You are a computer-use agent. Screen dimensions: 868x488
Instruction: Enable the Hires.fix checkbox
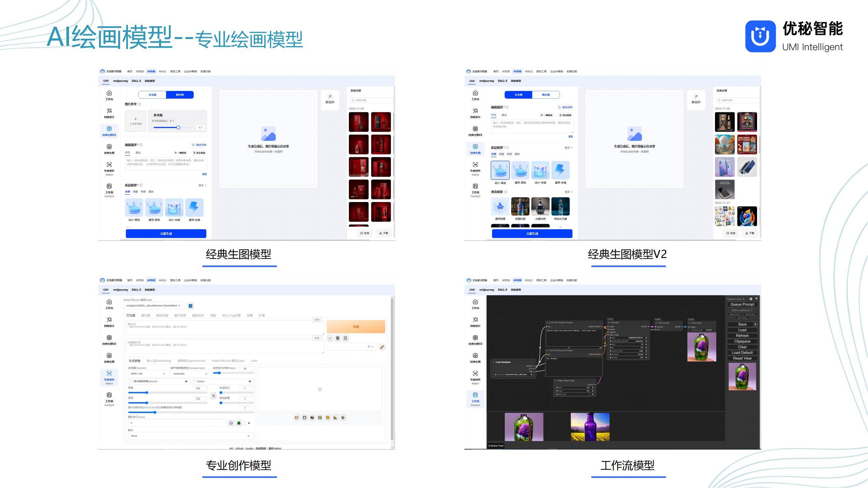point(131,382)
